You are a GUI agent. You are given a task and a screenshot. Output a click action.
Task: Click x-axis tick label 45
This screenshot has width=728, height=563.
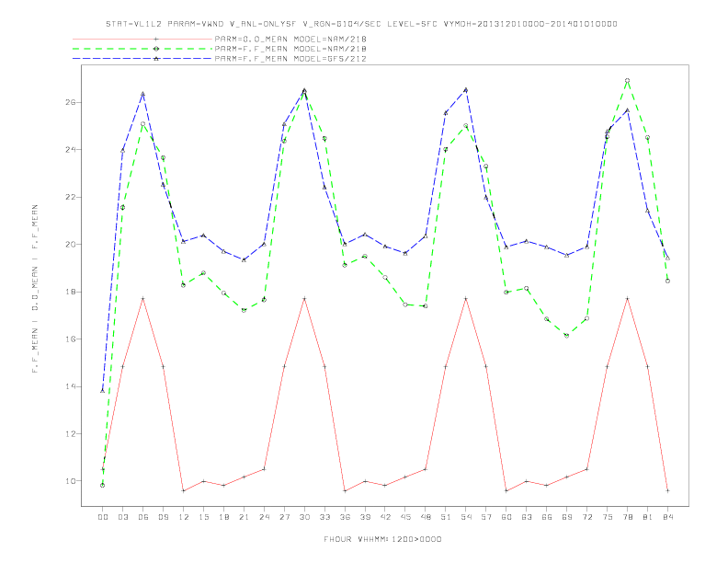[405, 517]
